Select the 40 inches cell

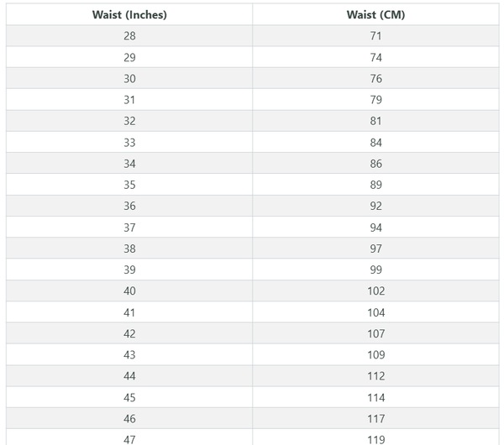click(x=129, y=291)
